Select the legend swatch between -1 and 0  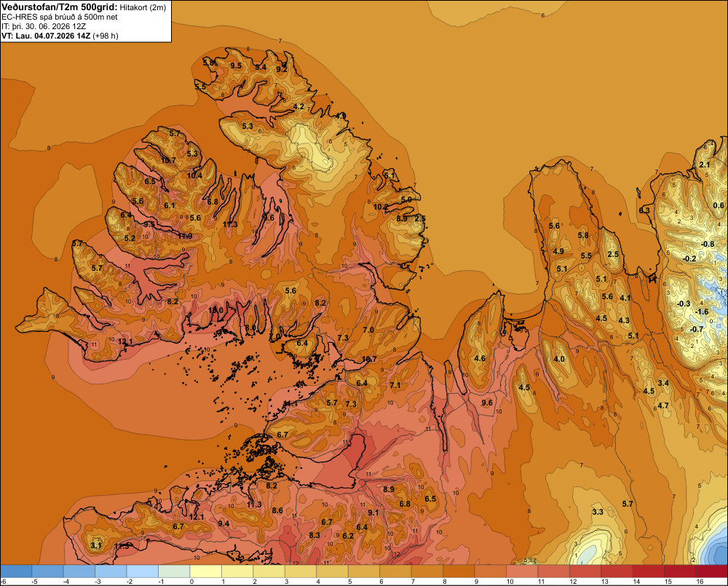click(x=175, y=571)
